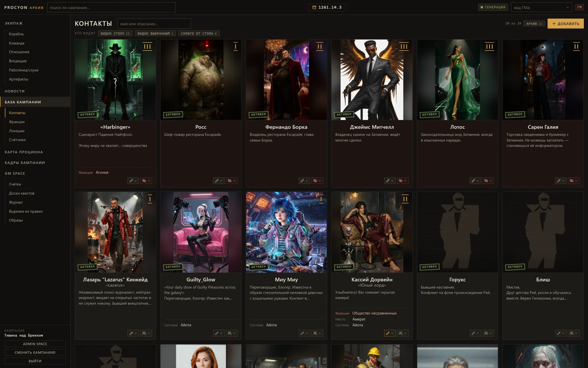Open edit pencil menu on Лазарь Кинкейд card
The width and height of the screenshot is (588, 368).
(133, 333)
